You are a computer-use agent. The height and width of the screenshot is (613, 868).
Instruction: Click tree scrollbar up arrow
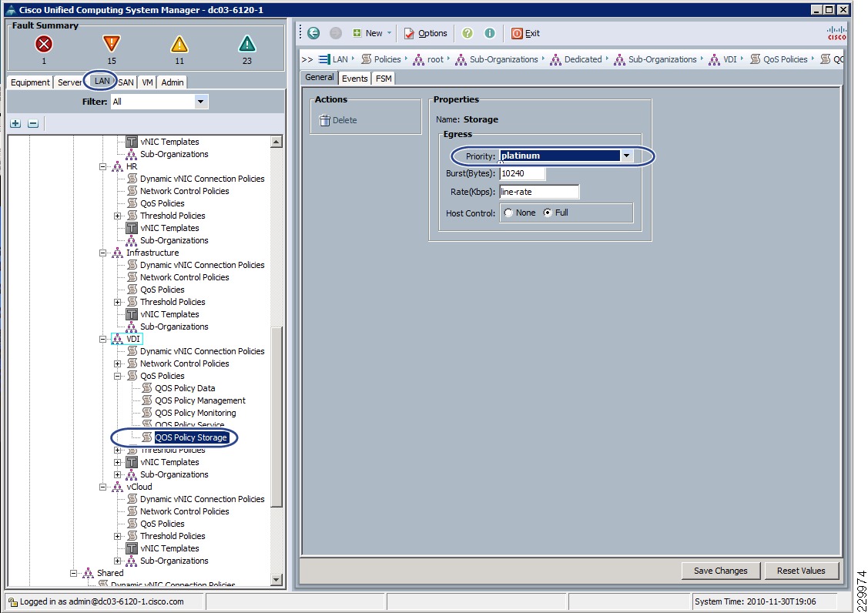pos(276,141)
